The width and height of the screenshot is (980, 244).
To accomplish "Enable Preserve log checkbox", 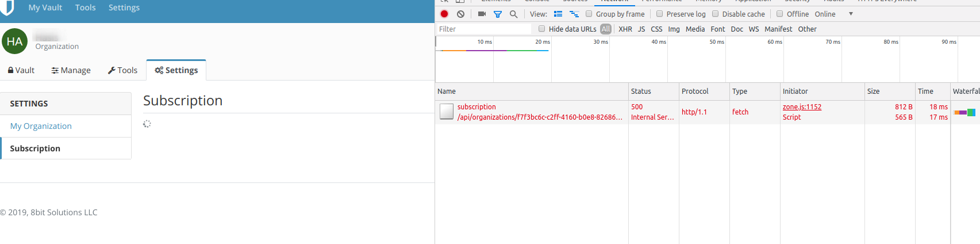I will point(659,14).
